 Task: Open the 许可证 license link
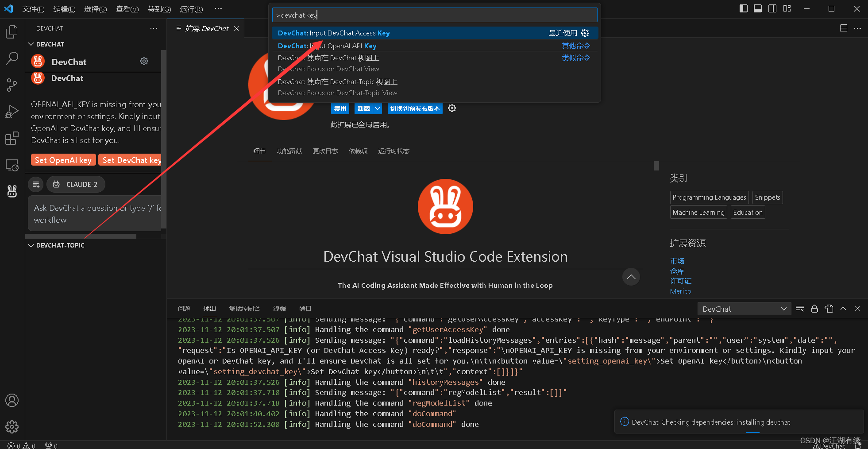click(x=680, y=281)
